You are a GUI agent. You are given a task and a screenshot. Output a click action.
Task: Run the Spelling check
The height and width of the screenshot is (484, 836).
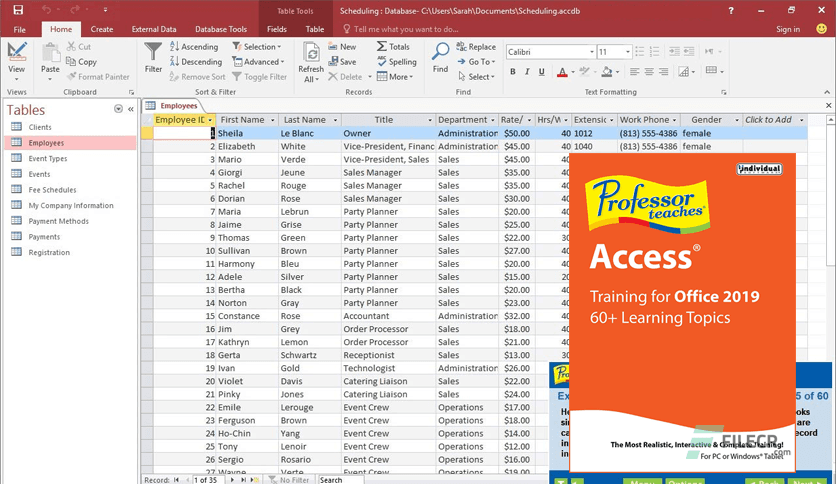pyautogui.click(x=397, y=62)
